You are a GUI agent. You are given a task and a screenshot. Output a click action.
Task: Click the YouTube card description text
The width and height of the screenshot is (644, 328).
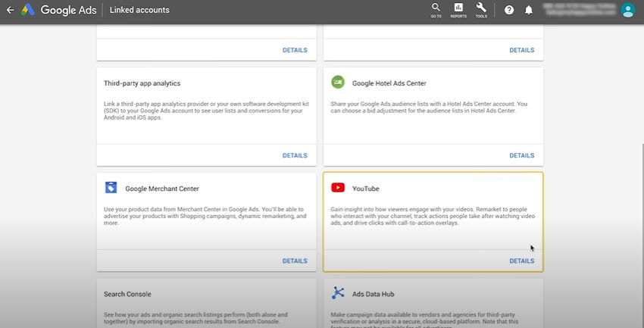click(433, 217)
